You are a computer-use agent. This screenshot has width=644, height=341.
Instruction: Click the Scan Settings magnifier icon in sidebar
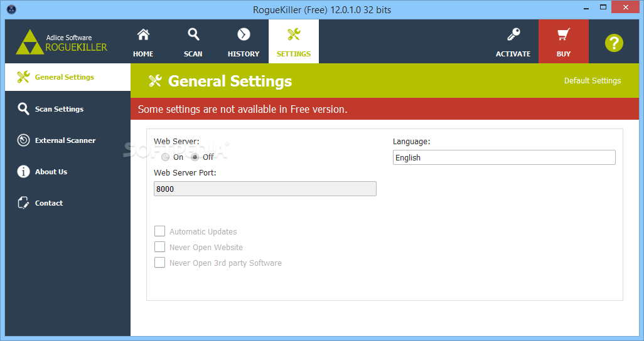click(x=23, y=108)
